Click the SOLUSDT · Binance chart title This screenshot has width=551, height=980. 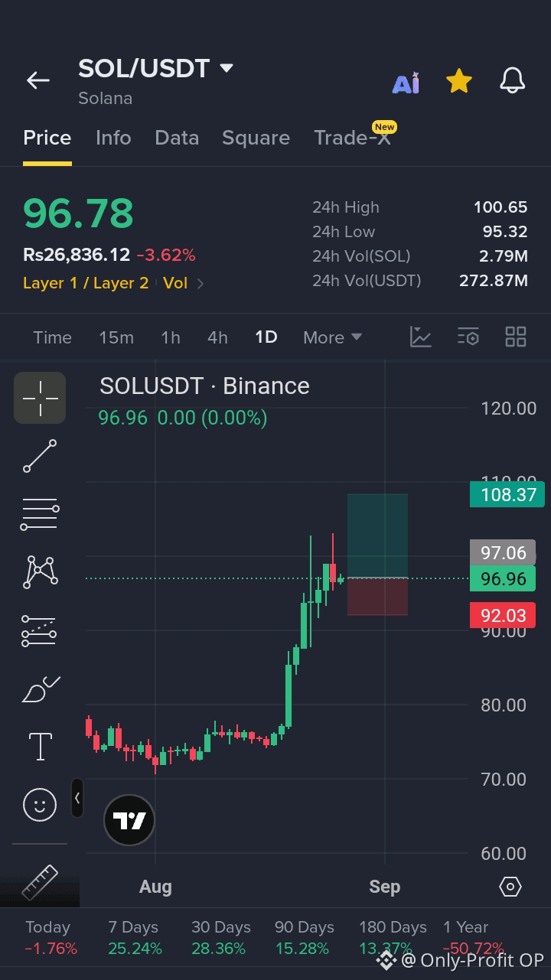coord(204,386)
